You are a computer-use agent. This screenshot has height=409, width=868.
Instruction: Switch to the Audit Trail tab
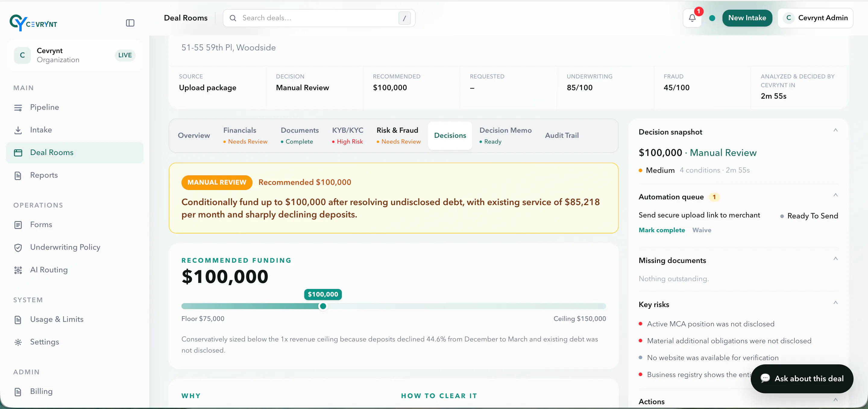[x=562, y=135]
